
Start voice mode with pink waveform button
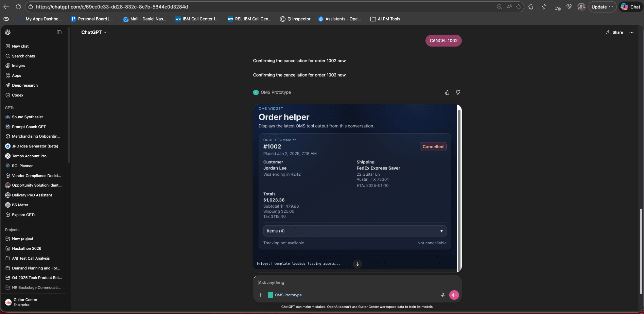point(454,295)
